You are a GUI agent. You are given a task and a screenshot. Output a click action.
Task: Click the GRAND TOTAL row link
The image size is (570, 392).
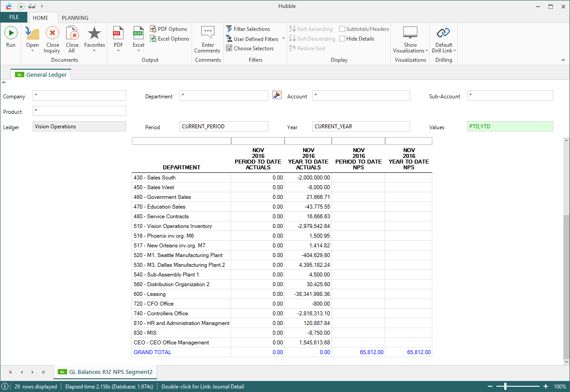[152, 352]
